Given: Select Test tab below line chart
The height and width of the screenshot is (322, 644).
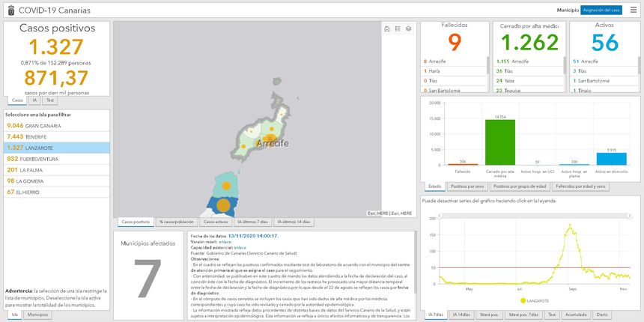Looking at the screenshot, I should click(x=552, y=315).
